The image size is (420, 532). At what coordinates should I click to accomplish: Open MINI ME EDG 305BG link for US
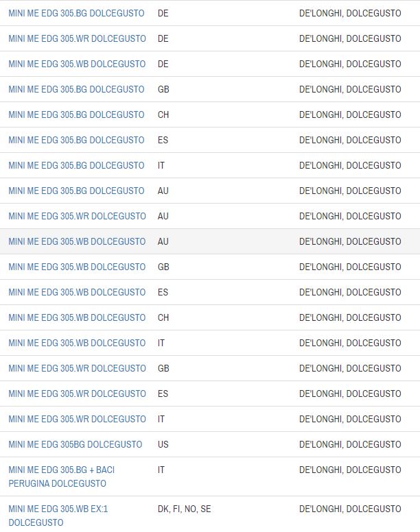tap(75, 444)
